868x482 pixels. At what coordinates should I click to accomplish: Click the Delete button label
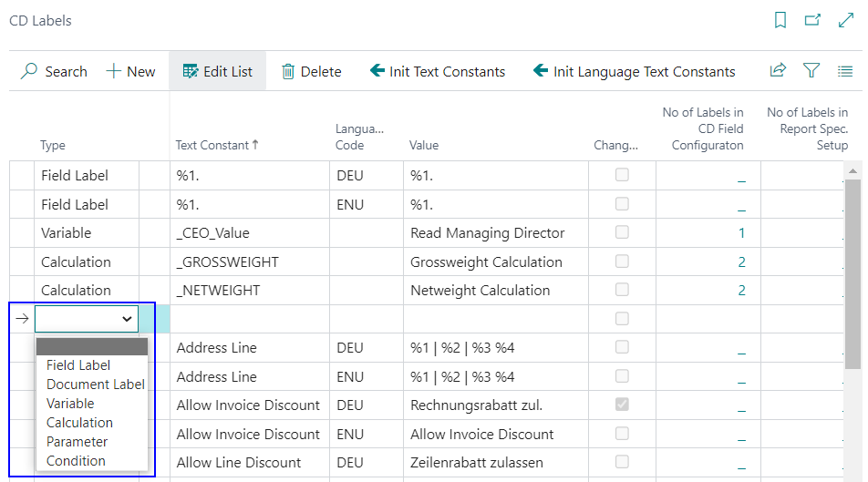pos(321,71)
